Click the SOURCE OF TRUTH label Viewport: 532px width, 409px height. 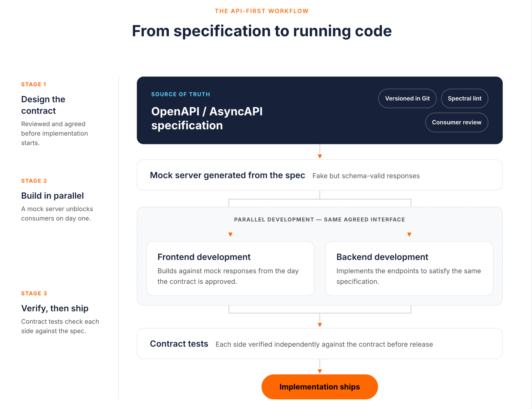tap(181, 94)
